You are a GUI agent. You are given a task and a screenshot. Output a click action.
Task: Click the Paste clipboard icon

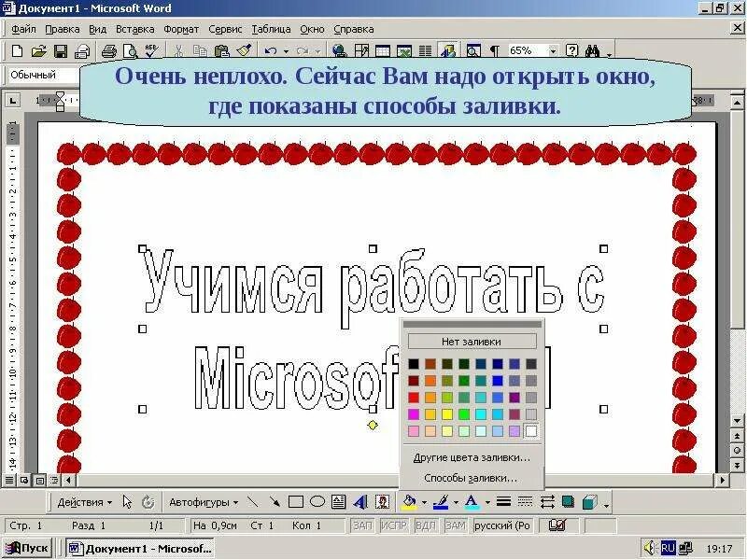tap(222, 50)
